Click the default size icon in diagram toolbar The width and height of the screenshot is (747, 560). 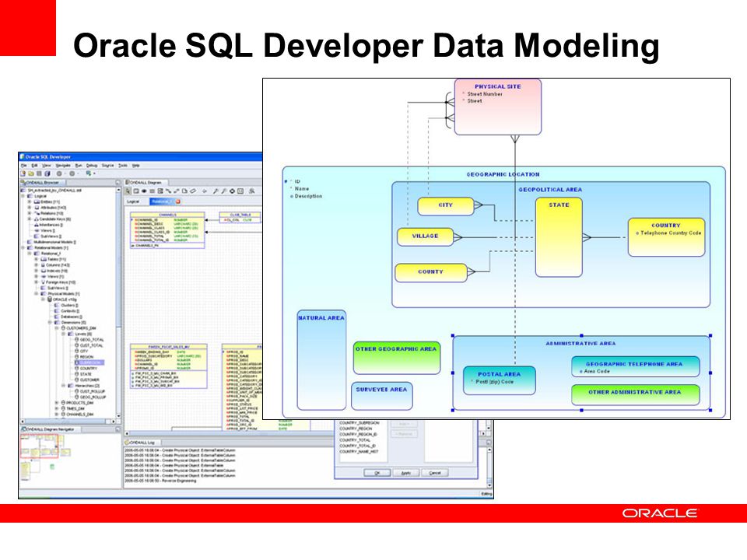[x=240, y=191]
